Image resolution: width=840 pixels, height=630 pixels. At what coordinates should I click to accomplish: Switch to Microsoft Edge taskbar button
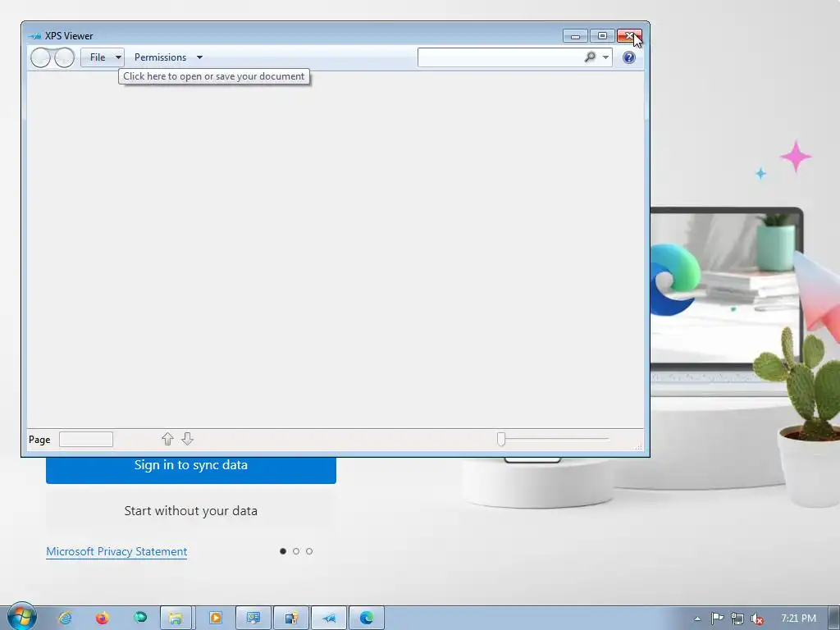(367, 618)
